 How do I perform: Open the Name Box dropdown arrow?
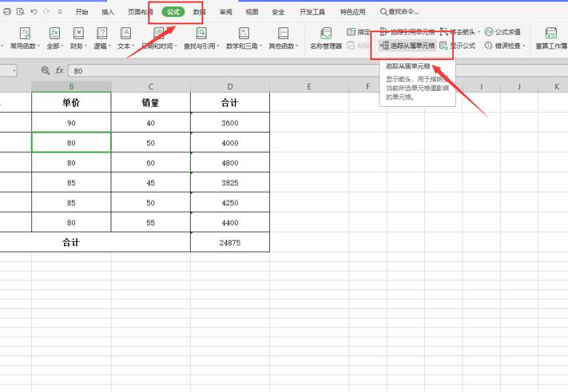pyautogui.click(x=14, y=70)
